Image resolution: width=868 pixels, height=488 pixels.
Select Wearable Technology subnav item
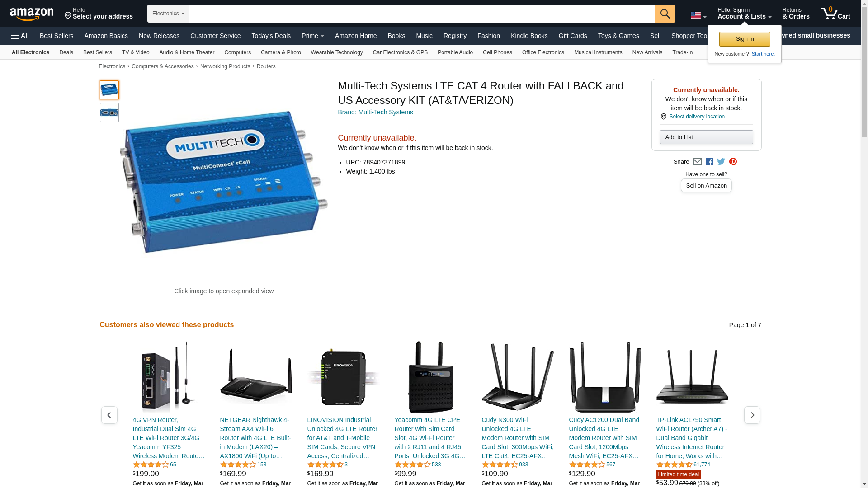pyautogui.click(x=337, y=52)
